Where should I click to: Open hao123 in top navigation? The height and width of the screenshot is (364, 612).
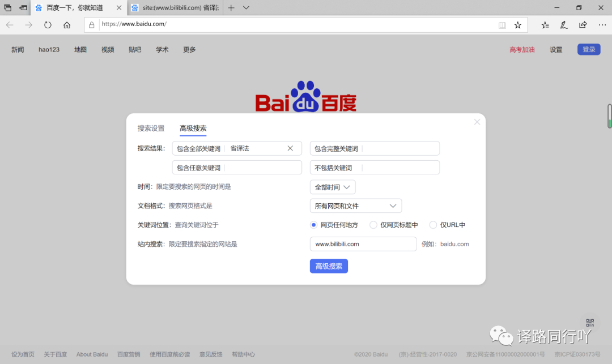(x=49, y=49)
